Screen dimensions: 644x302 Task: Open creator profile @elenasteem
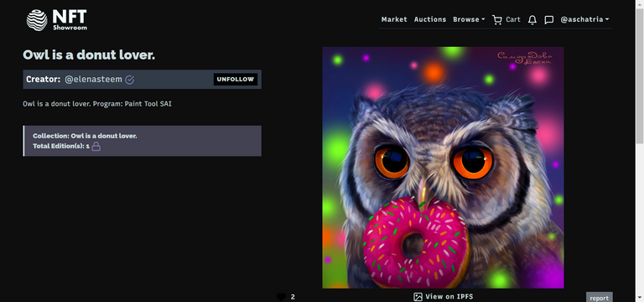[93, 80]
